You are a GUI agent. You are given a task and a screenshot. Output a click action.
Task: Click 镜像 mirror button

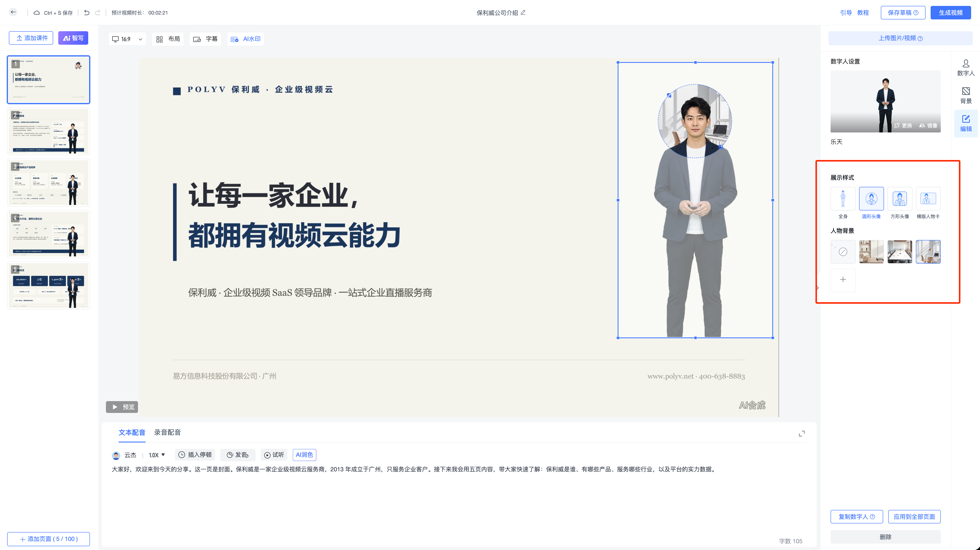click(928, 125)
